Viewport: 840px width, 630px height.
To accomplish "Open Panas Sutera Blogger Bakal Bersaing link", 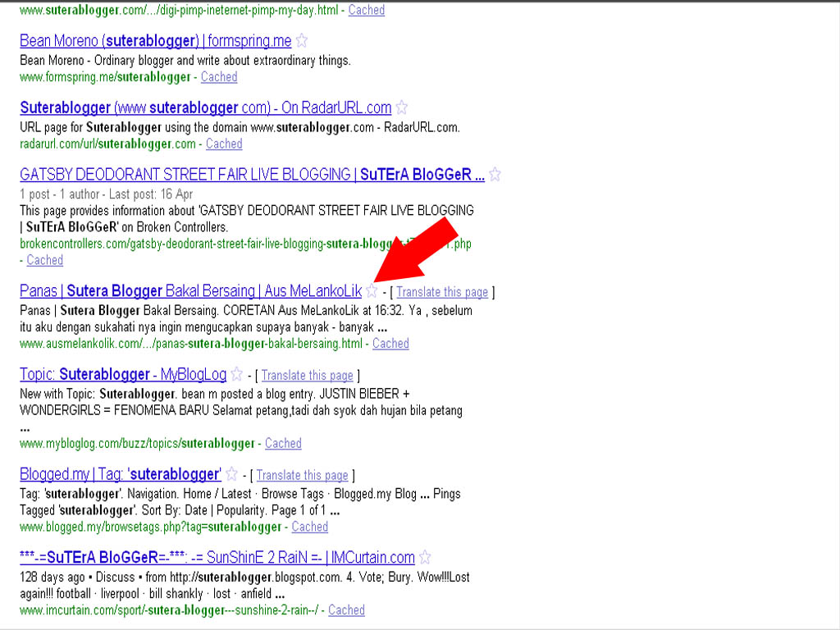I will click(190, 291).
